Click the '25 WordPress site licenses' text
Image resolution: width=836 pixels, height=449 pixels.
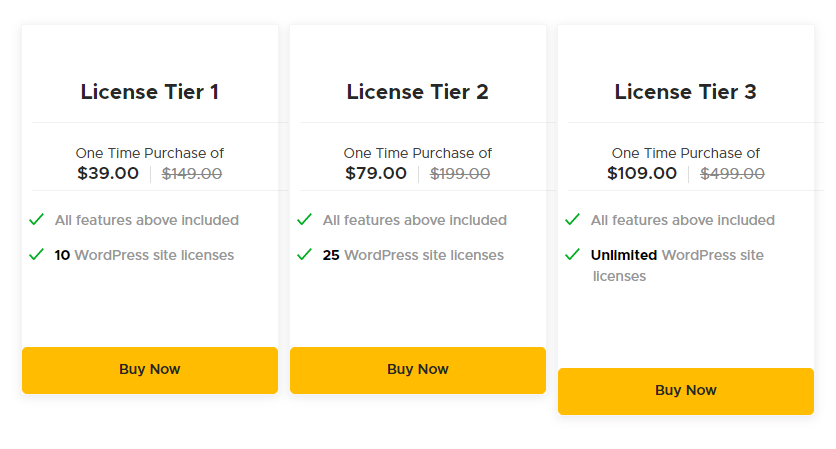[x=413, y=255]
